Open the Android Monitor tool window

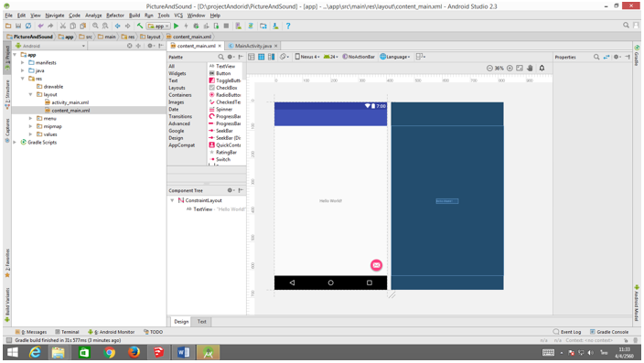point(112,332)
